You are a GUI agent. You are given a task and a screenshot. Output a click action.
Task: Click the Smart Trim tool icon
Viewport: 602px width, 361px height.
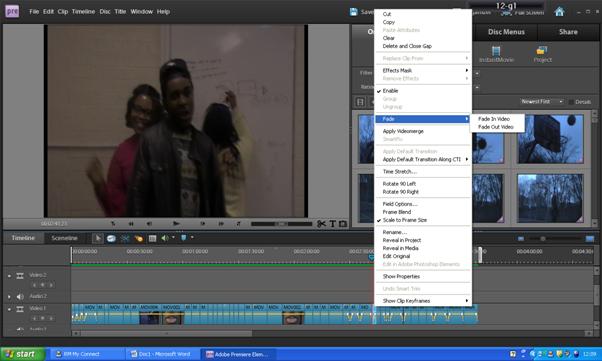[x=111, y=238]
